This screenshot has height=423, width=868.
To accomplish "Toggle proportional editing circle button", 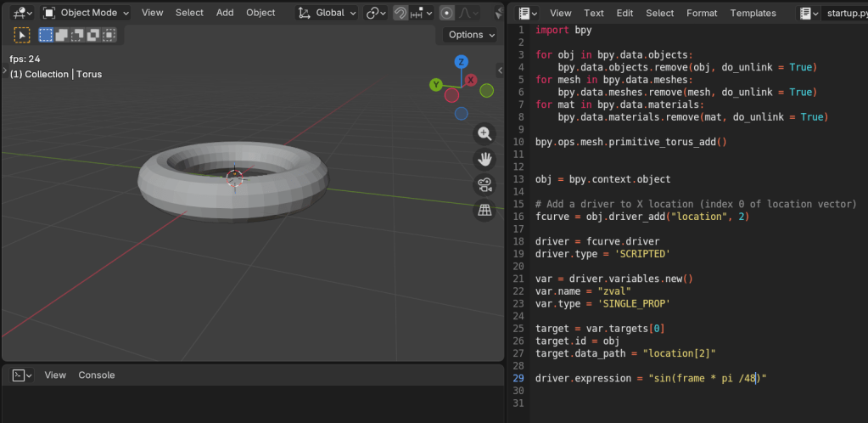I will (446, 13).
